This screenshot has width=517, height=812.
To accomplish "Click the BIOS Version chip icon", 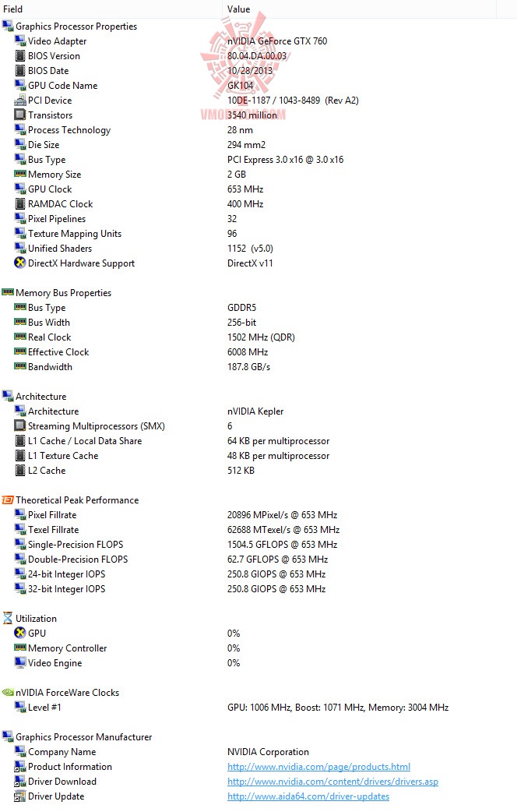I will [20, 55].
